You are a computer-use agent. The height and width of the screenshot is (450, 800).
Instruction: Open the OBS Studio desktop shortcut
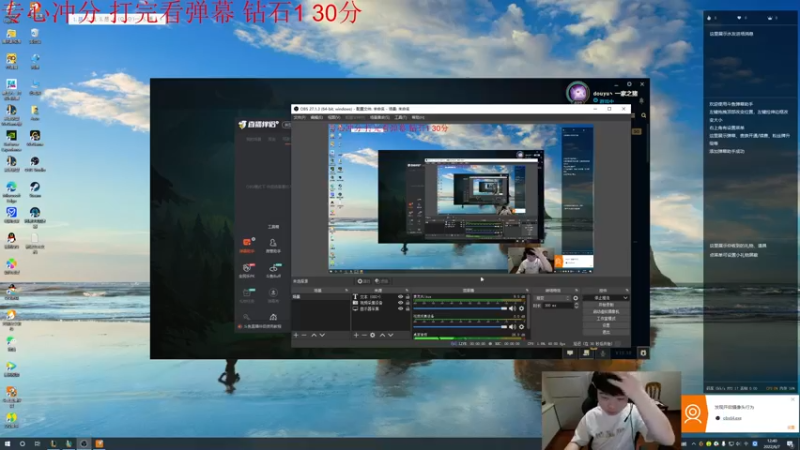35,162
